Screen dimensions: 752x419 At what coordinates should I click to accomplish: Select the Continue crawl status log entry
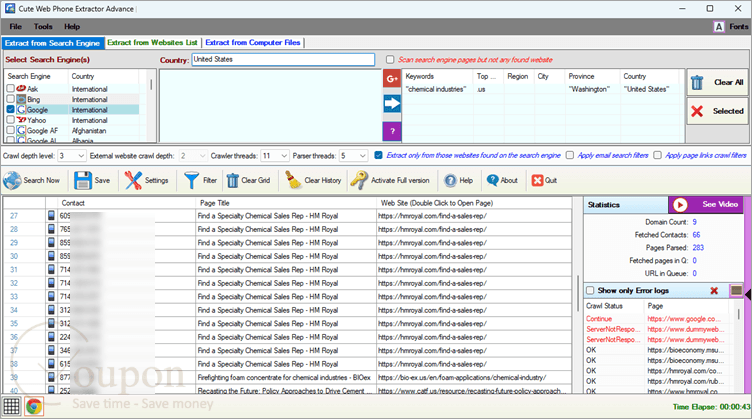pos(656,319)
